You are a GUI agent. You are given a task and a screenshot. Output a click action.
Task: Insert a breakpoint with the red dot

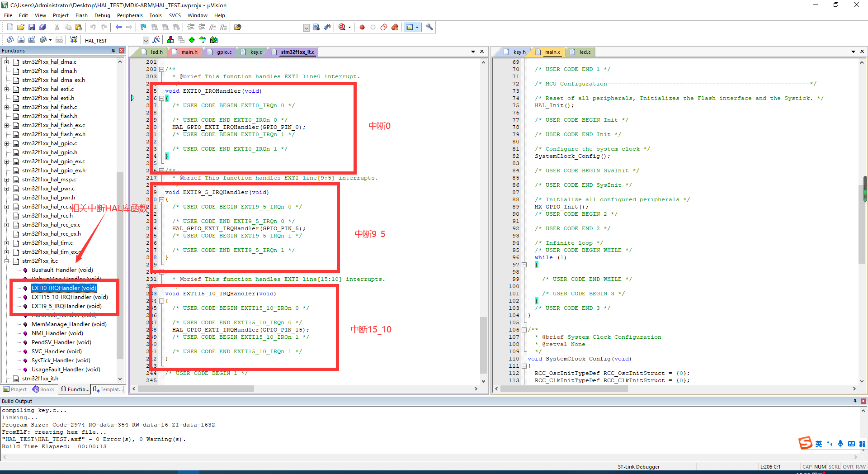point(362,27)
